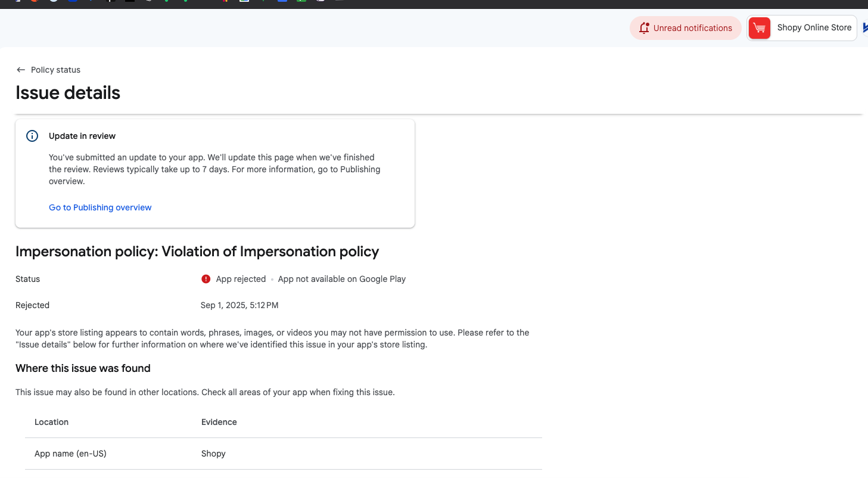
Task: Open the Shopy Online Store app selector
Action: click(802, 28)
